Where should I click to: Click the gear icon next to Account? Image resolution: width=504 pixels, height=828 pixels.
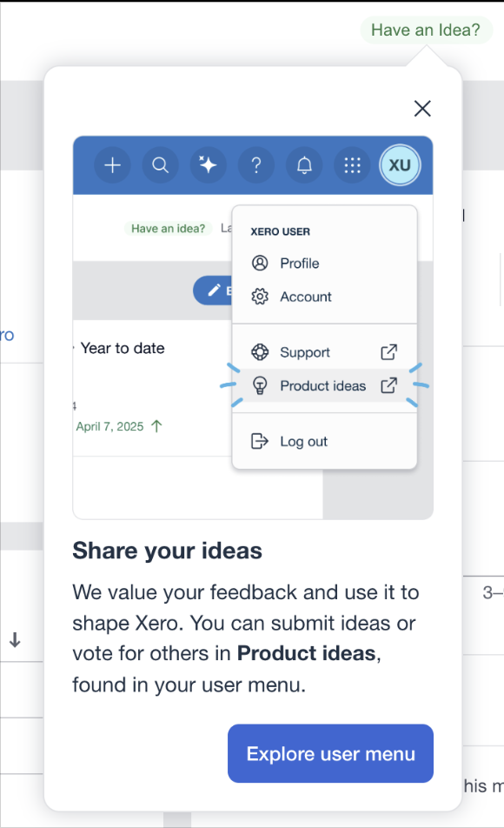coord(260,297)
